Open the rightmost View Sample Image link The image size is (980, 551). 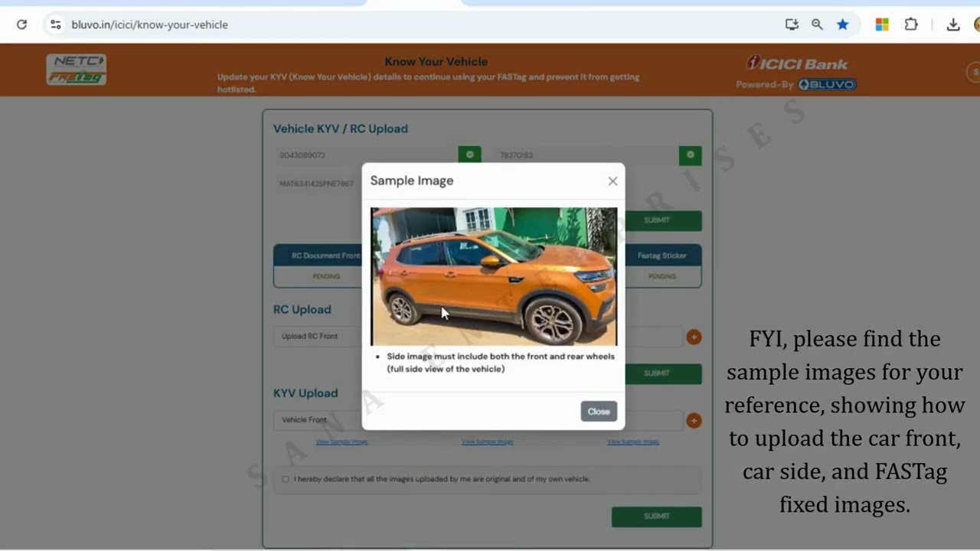(632, 442)
